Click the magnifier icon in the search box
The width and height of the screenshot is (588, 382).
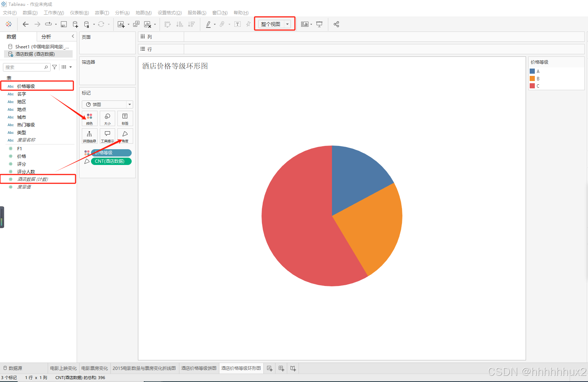(x=46, y=67)
